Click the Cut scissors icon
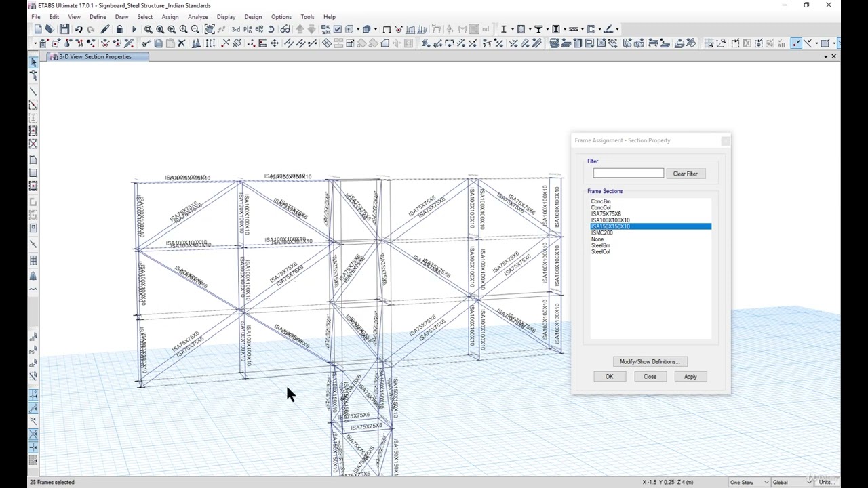The image size is (868, 488). [146, 43]
